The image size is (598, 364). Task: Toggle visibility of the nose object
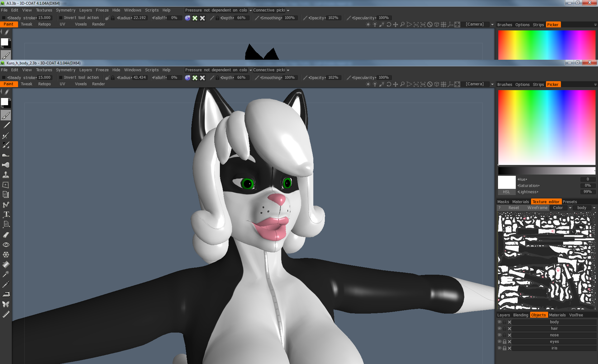500,335
